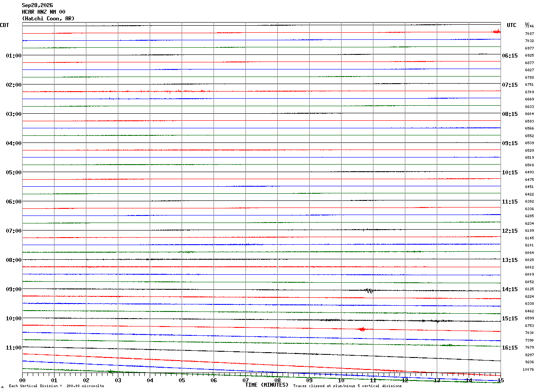The height and width of the screenshot is (392, 536).
Task: Click the 01:00 CDT time marker
Action: coord(14,56)
